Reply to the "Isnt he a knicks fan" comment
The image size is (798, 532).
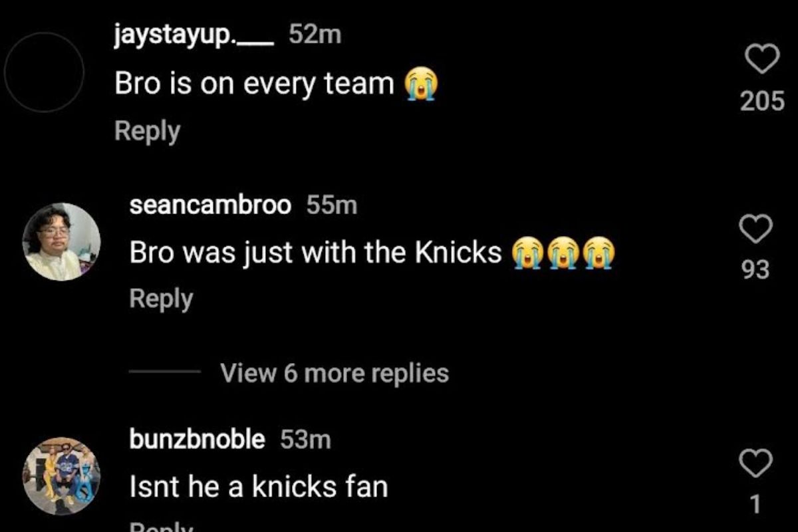161,527
